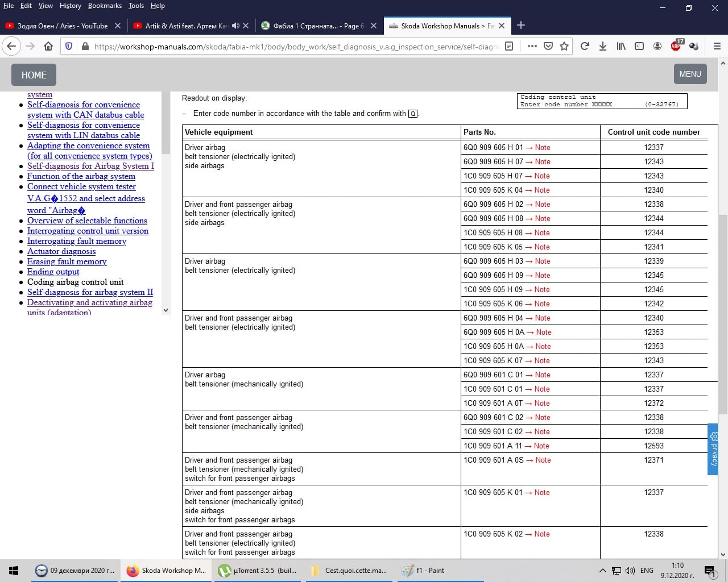
Task: Open Cest.quoi.cette folder taskbar item
Action: (349, 571)
